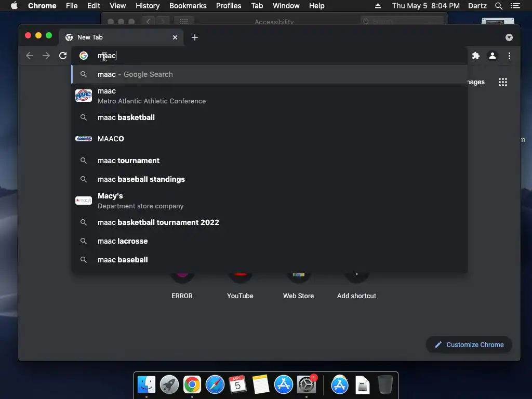
Task: Open the Notification Center list icon
Action: click(x=515, y=6)
